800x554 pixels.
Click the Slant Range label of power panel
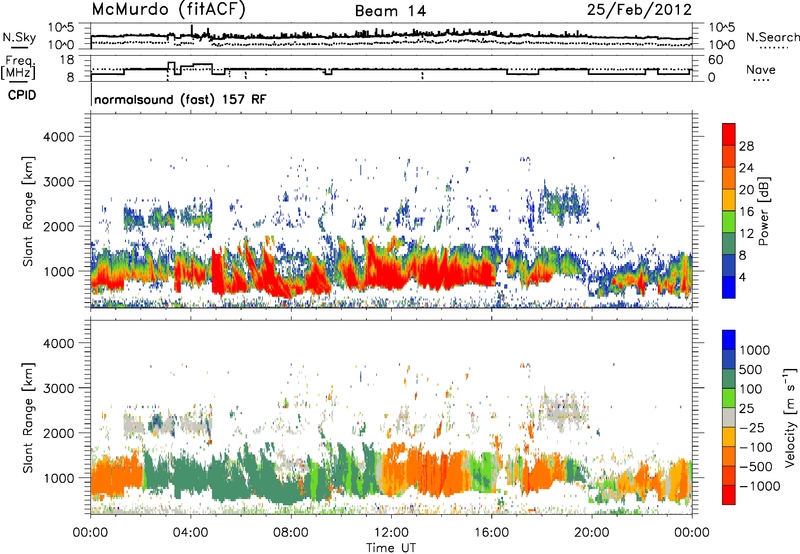[x=28, y=211]
